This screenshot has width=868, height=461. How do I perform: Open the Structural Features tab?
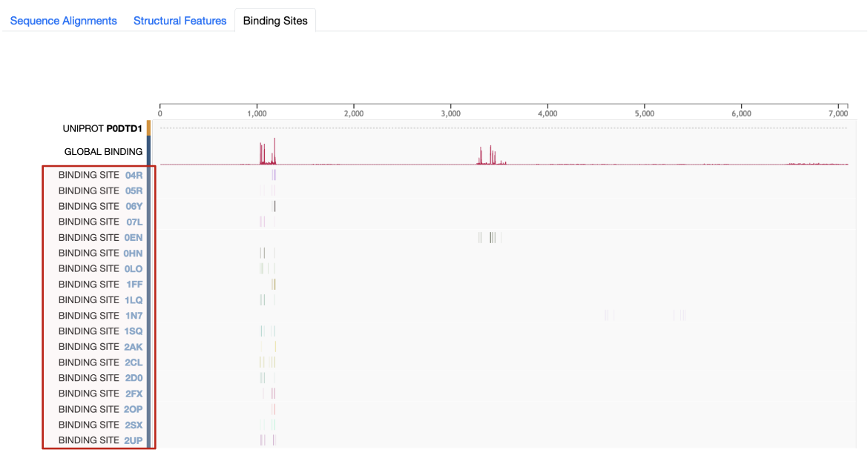click(x=180, y=21)
